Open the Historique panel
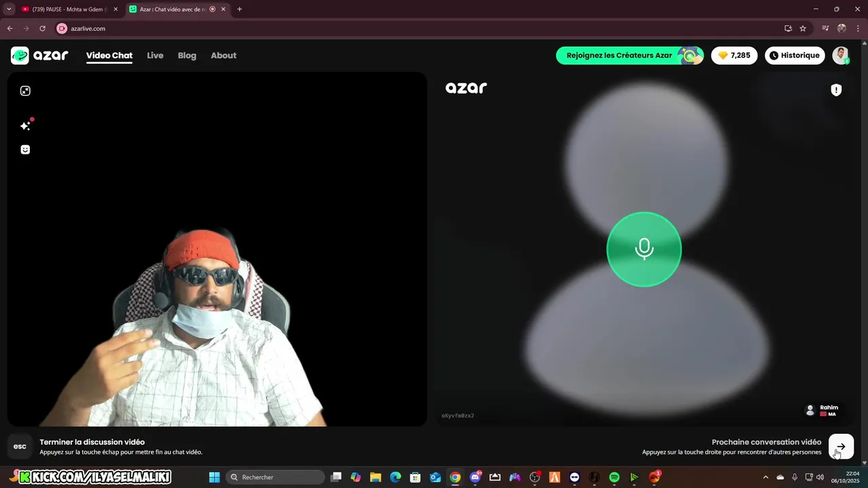The width and height of the screenshot is (868, 488). tap(795, 56)
